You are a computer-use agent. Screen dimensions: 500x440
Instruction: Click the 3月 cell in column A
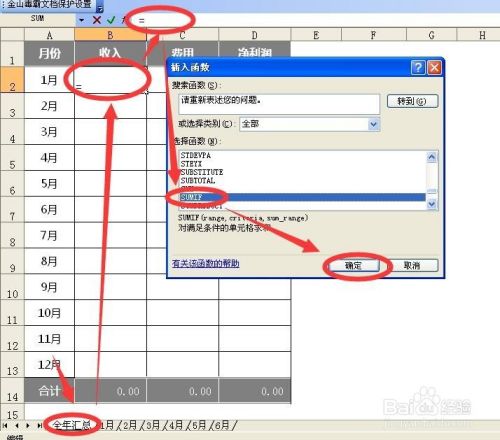pyautogui.click(x=49, y=132)
